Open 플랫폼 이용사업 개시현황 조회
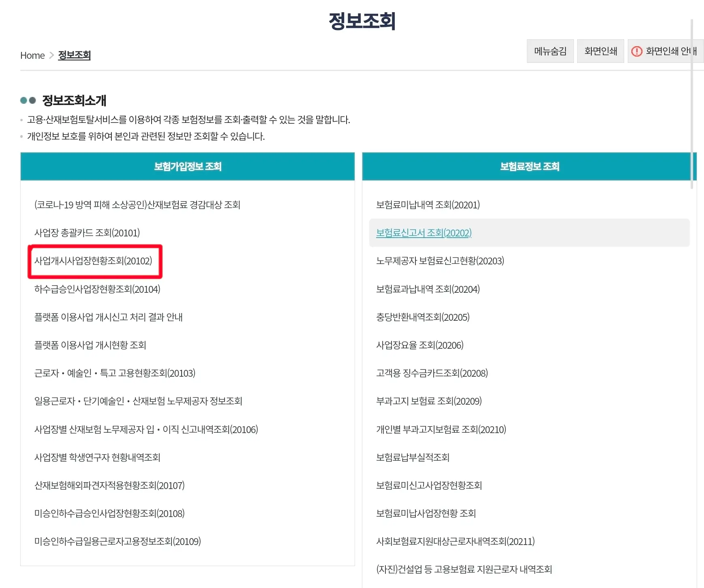 coord(90,345)
